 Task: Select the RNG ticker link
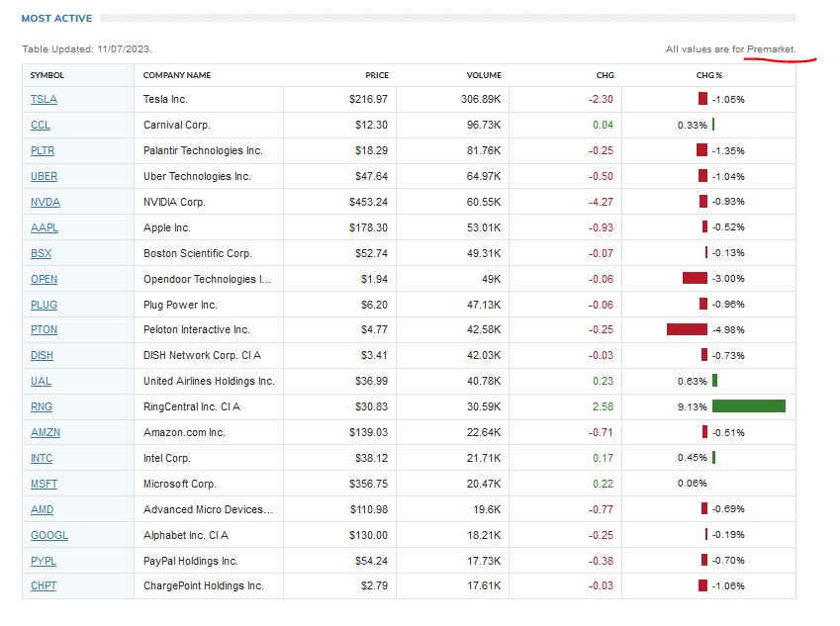point(41,406)
